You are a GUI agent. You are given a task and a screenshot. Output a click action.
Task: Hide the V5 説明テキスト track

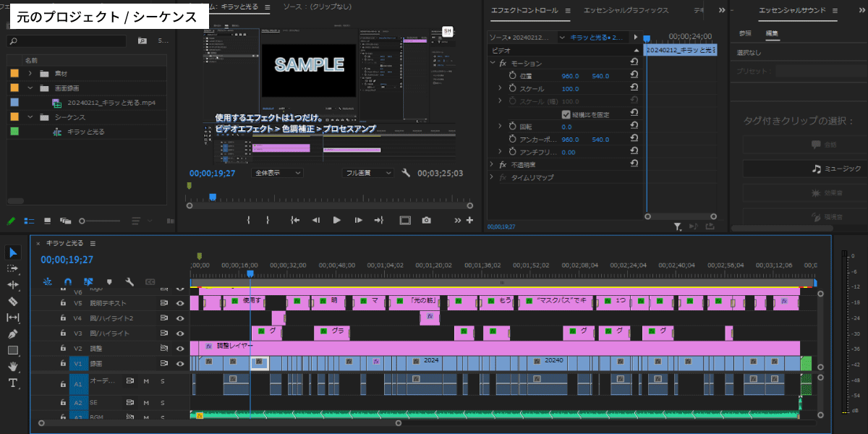180,303
